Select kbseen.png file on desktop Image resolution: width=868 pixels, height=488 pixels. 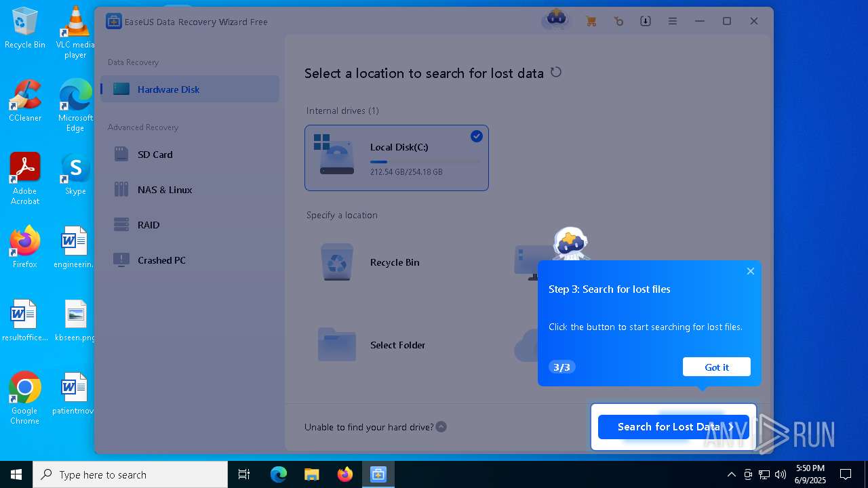pyautogui.click(x=75, y=321)
